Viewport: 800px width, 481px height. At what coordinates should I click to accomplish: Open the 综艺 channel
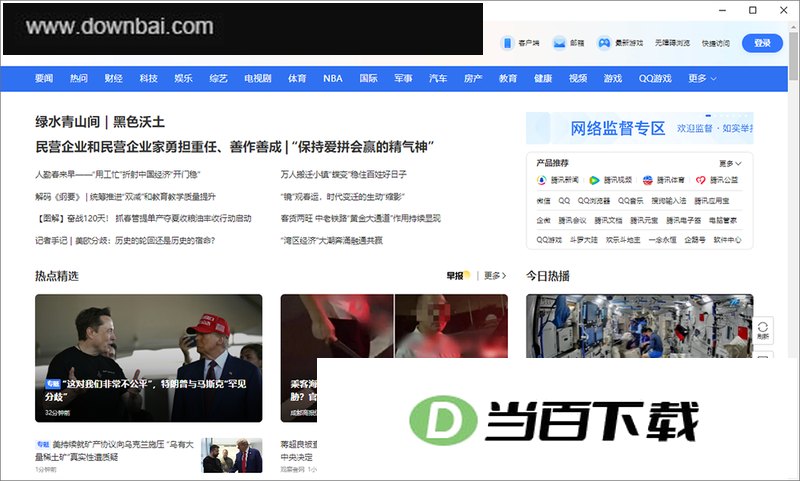point(218,79)
